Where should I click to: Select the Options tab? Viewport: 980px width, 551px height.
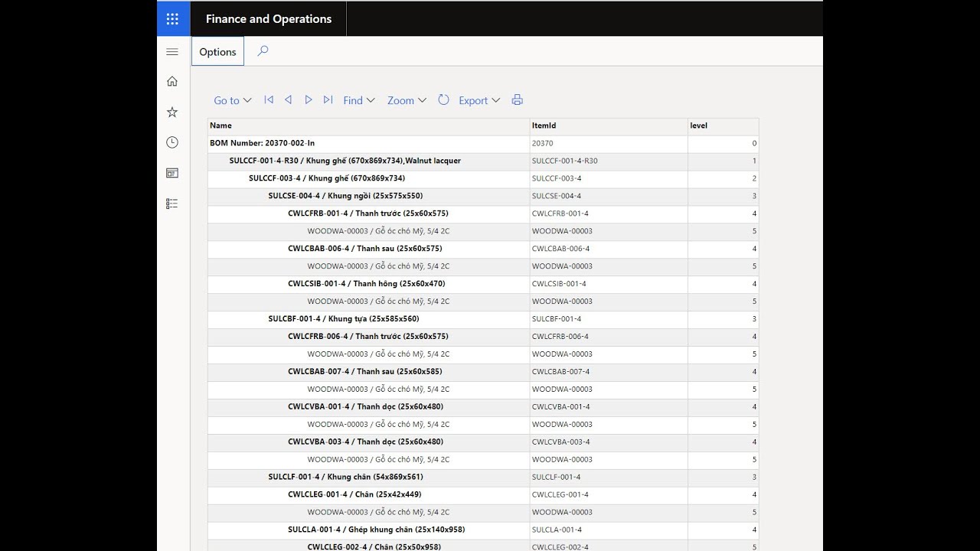(217, 52)
